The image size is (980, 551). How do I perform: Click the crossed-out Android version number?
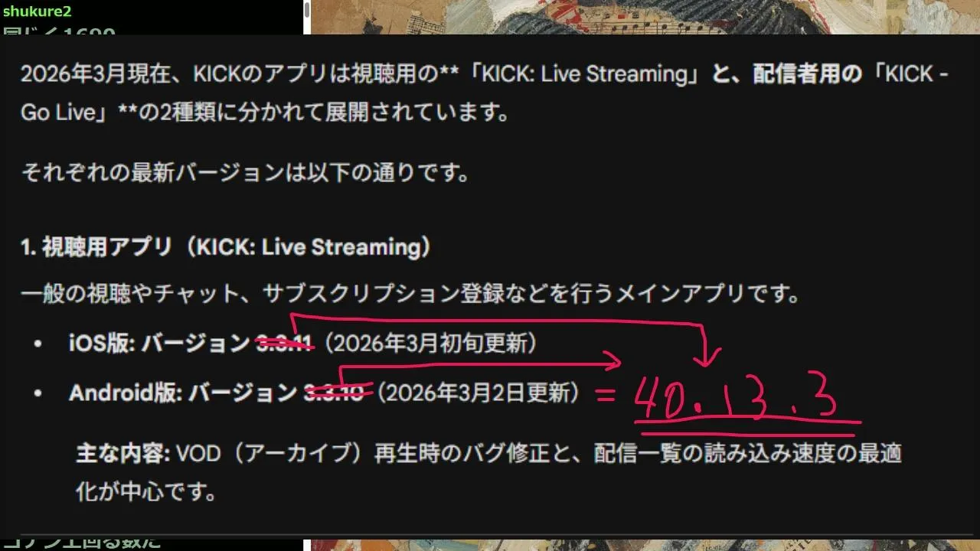click(335, 393)
